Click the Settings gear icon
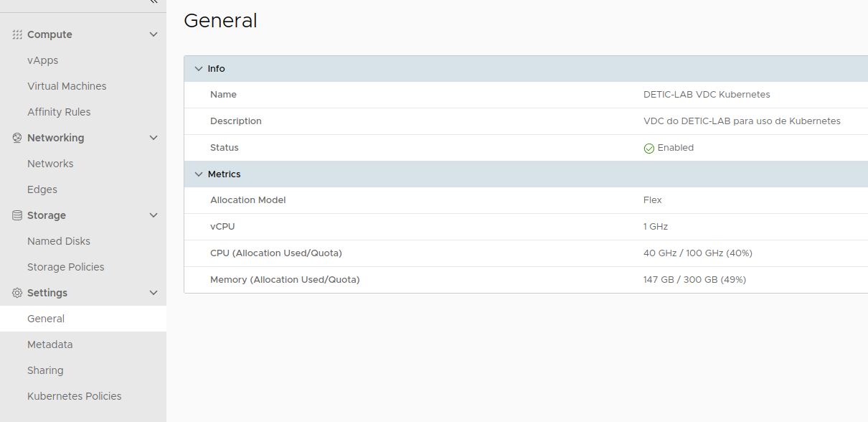Viewport: 868px width, 422px height. click(x=17, y=293)
